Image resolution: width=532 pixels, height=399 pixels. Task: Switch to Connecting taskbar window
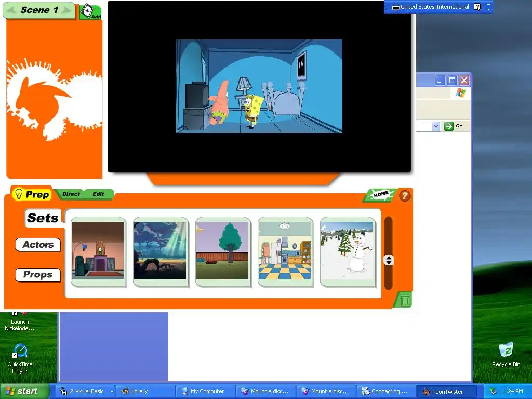pyautogui.click(x=386, y=391)
